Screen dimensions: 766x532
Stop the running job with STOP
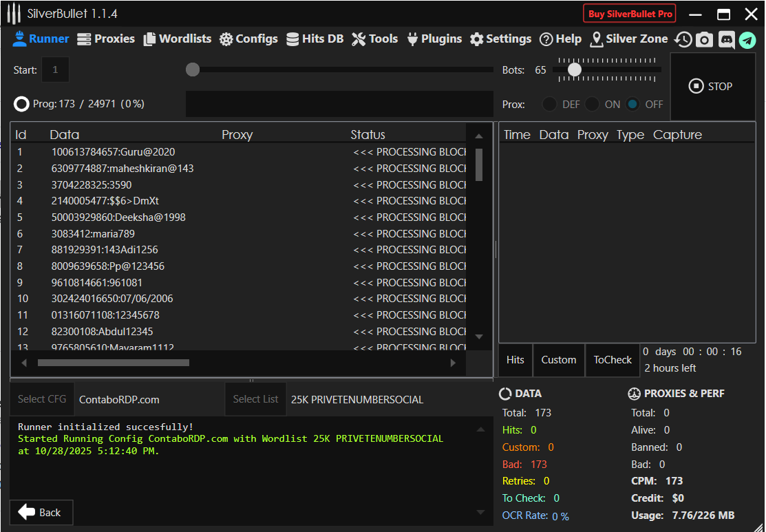[713, 87]
